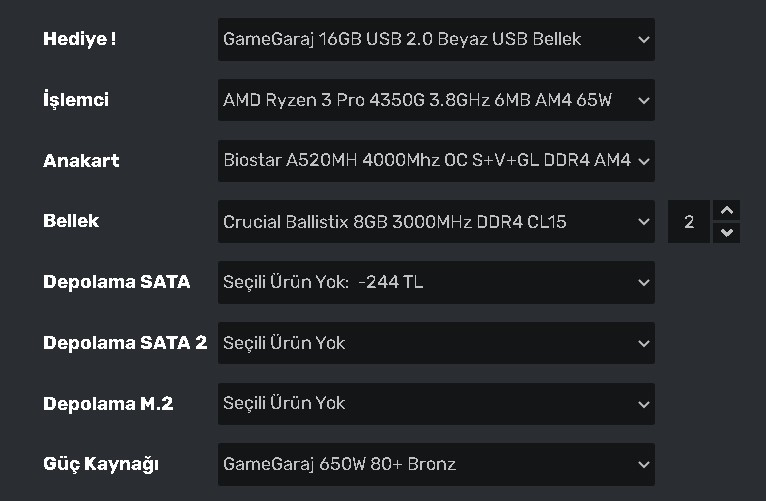Click the chevron arrow of Hediye dropdown
Viewport: 766px width, 501px height.
tap(642, 40)
